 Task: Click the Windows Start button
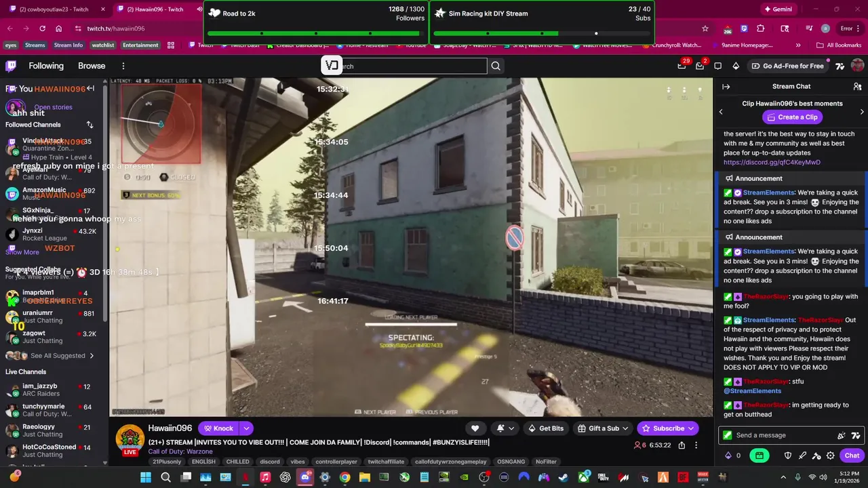[x=146, y=477]
